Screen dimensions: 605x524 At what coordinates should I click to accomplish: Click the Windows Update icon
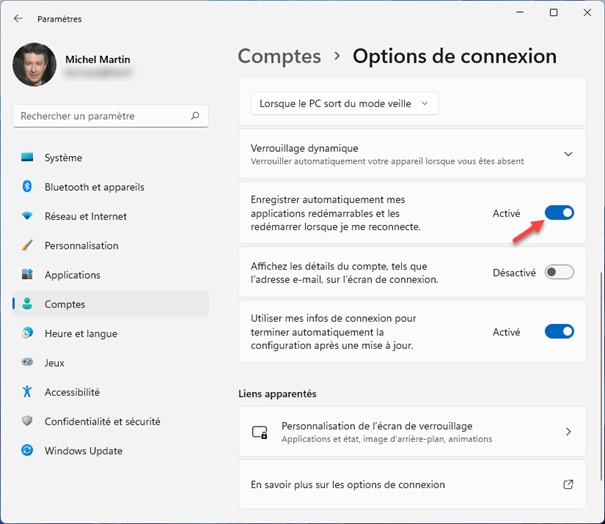pyautogui.click(x=27, y=451)
